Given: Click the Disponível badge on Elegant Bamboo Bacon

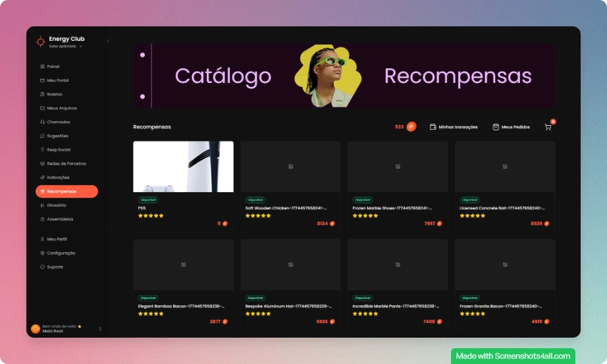Looking at the screenshot, I should (x=148, y=298).
